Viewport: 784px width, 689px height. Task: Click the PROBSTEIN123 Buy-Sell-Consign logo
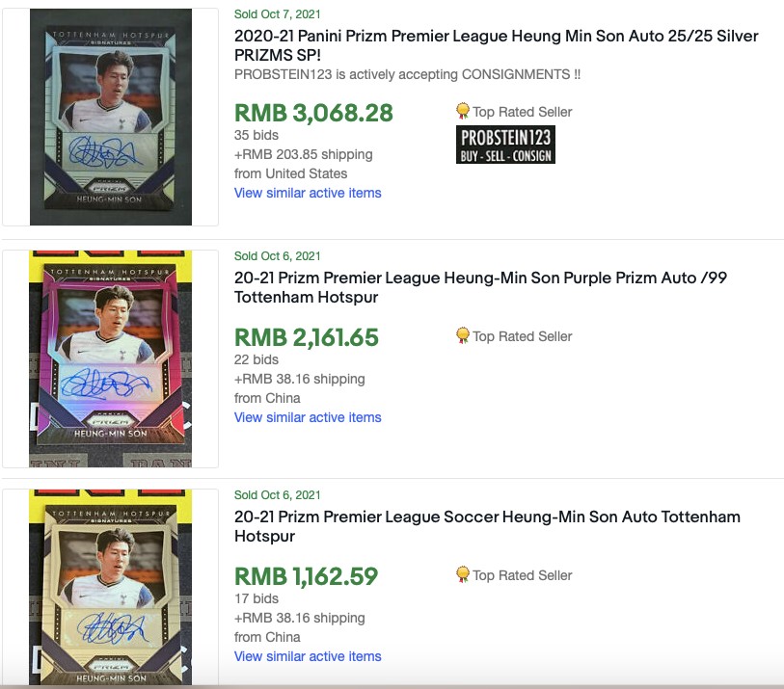point(505,145)
